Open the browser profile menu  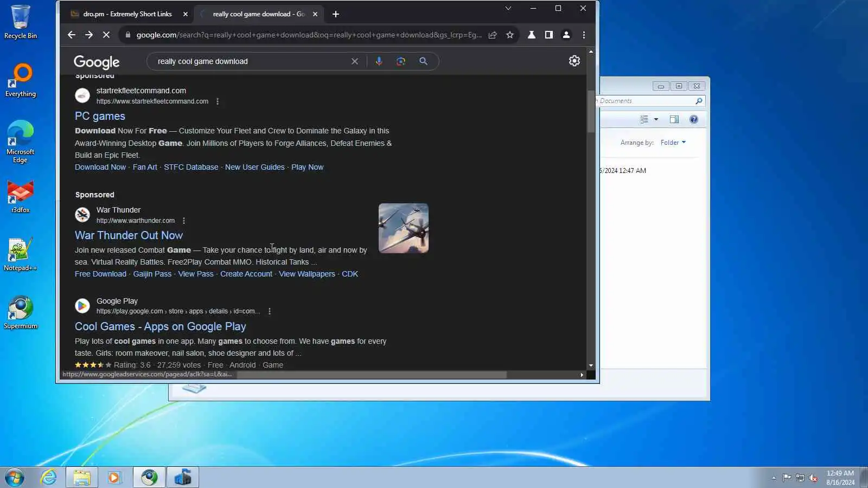(566, 35)
